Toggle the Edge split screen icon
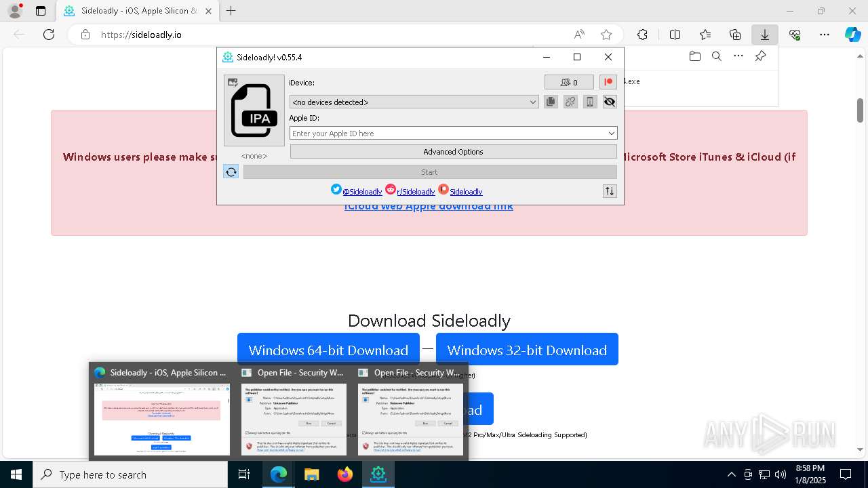The image size is (868, 488). [x=675, y=35]
